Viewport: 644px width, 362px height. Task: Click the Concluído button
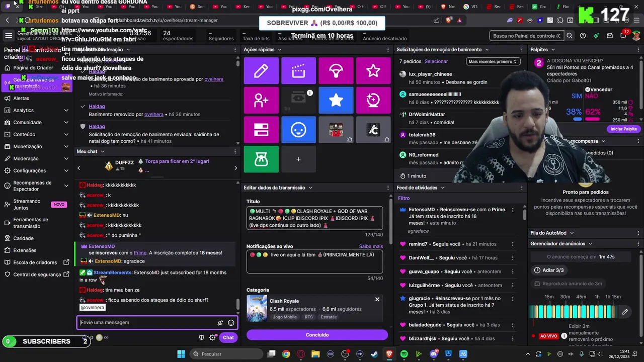[x=317, y=335]
